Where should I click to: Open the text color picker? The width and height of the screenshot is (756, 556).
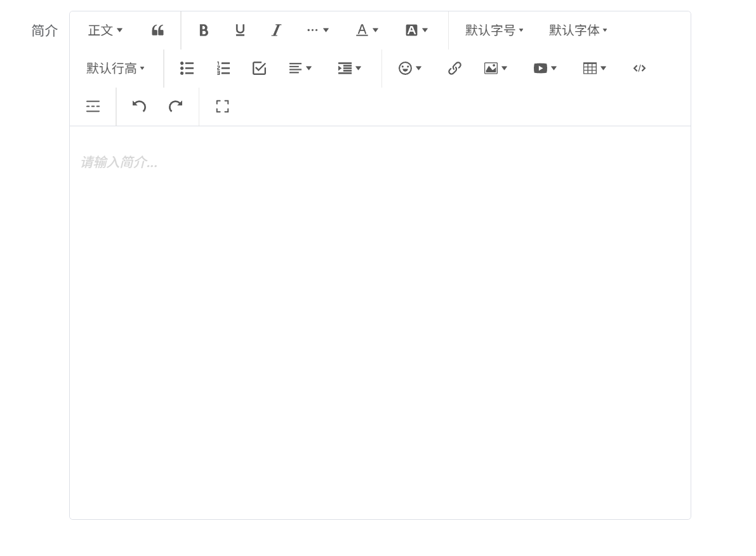(x=367, y=30)
